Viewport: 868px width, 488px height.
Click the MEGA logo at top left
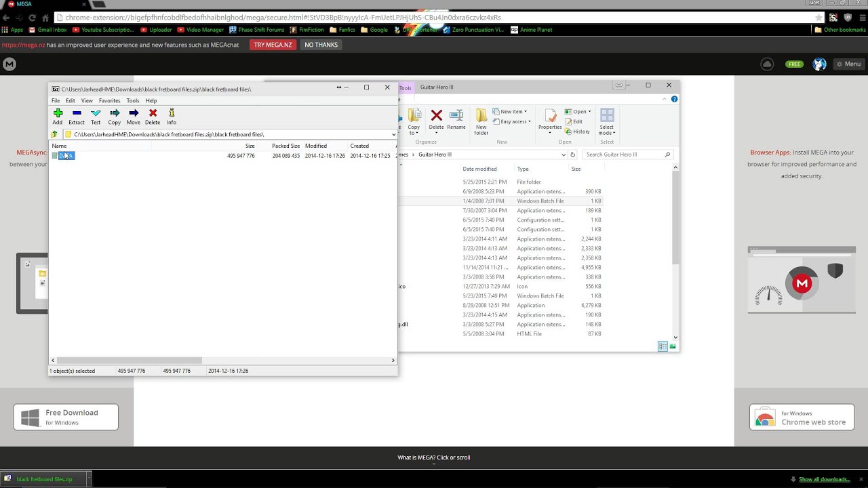[9, 64]
